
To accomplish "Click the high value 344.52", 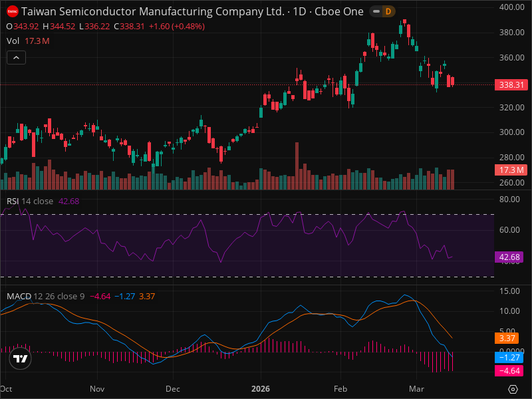I will (x=63, y=27).
